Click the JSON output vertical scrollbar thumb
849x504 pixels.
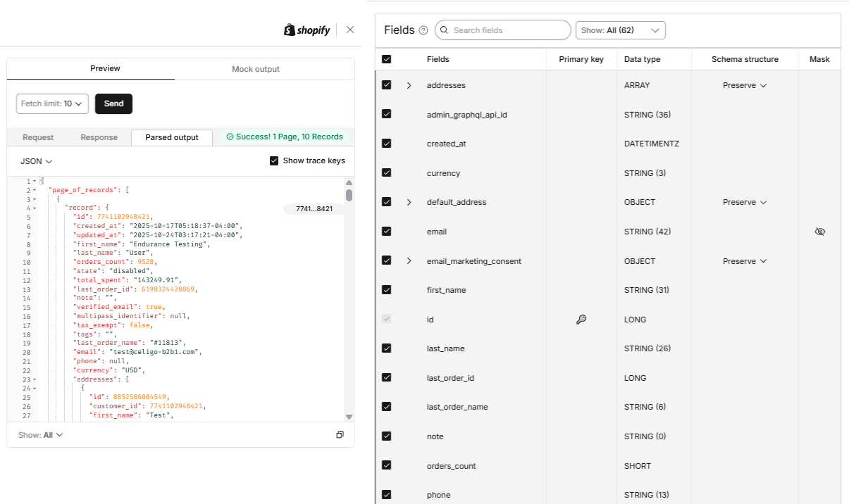[x=349, y=195]
